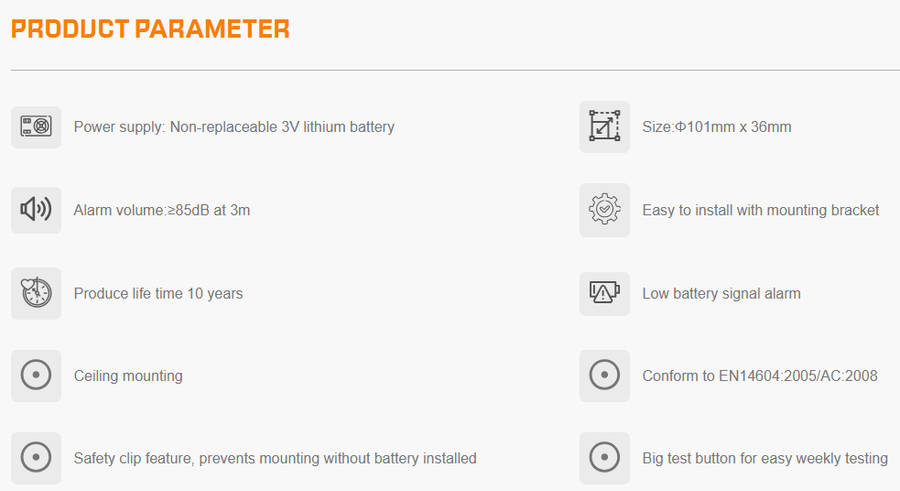Click the product lifetime stopwatch icon
900x491 pixels.
click(36, 293)
